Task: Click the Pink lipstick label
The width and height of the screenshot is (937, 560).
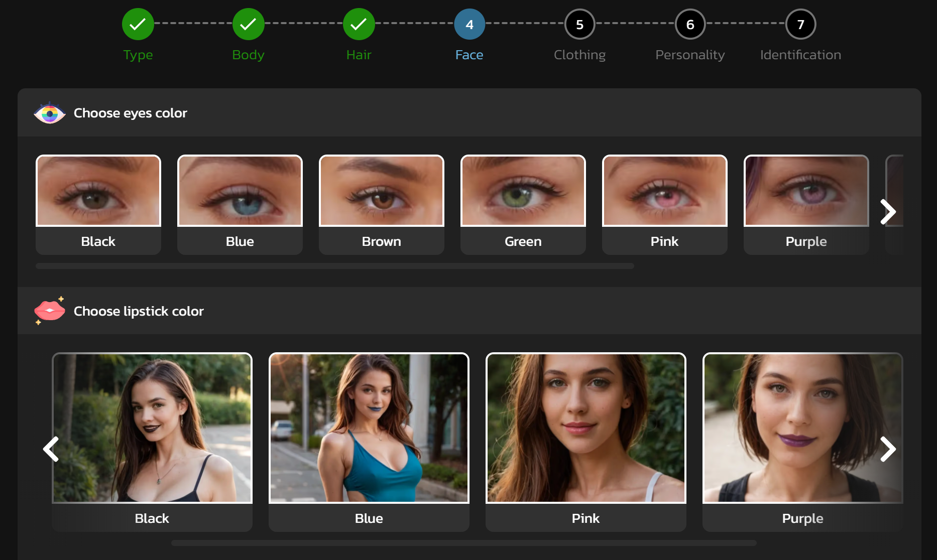Action: tap(586, 518)
